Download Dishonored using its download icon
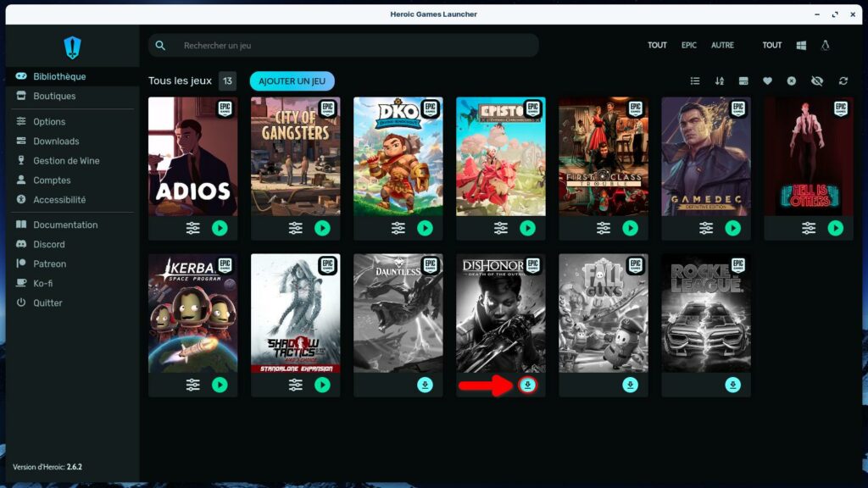The image size is (868, 488). coord(527,385)
